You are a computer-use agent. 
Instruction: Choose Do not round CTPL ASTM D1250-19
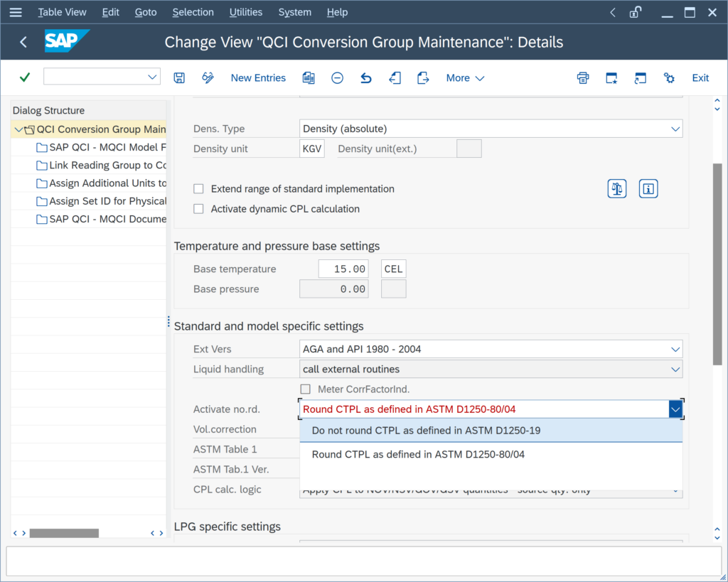pos(491,430)
